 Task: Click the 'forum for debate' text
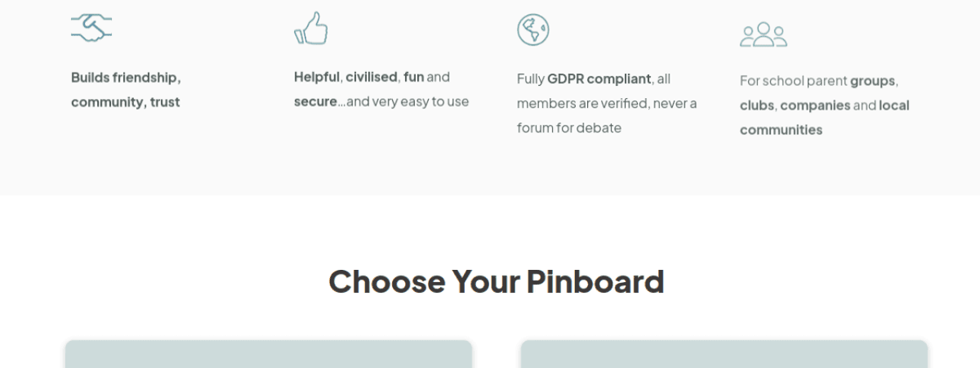[x=569, y=128]
